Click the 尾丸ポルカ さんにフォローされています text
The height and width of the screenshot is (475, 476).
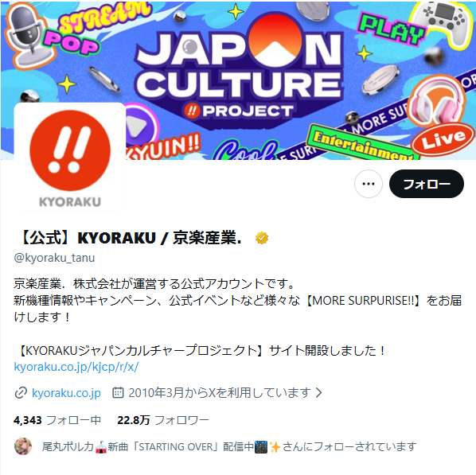pyautogui.click(x=229, y=447)
